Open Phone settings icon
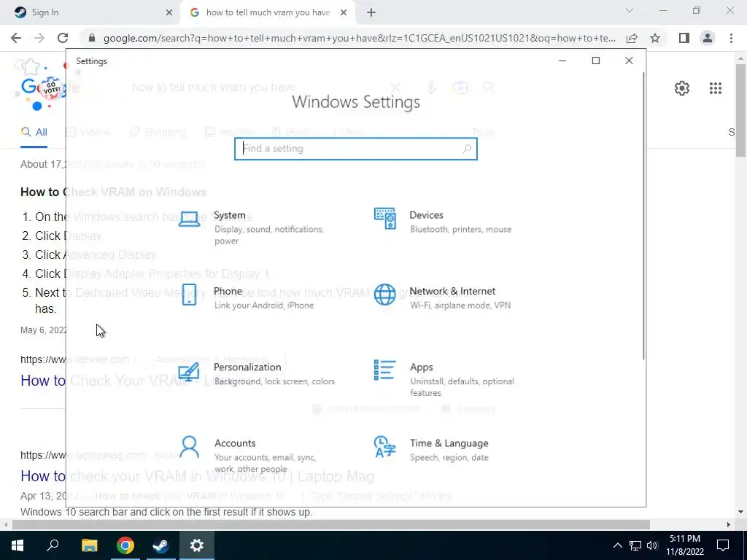Screen dimensions: 747x560 pos(189,295)
